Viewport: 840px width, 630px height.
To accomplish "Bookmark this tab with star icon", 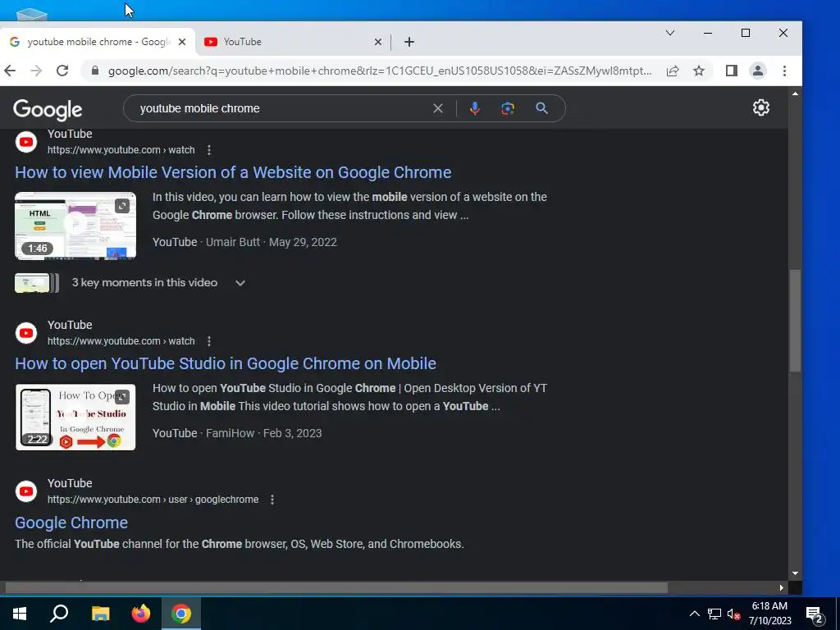I will tap(699, 71).
